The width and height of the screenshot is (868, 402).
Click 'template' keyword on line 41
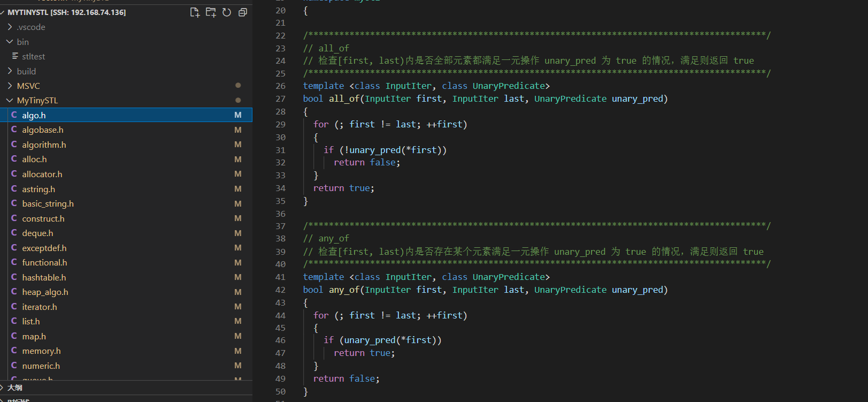click(324, 277)
